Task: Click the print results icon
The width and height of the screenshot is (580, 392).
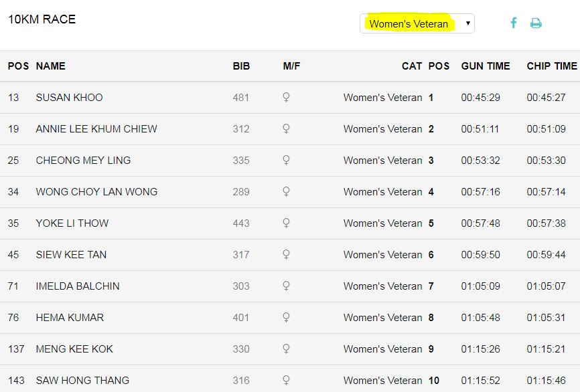Action: pos(536,23)
